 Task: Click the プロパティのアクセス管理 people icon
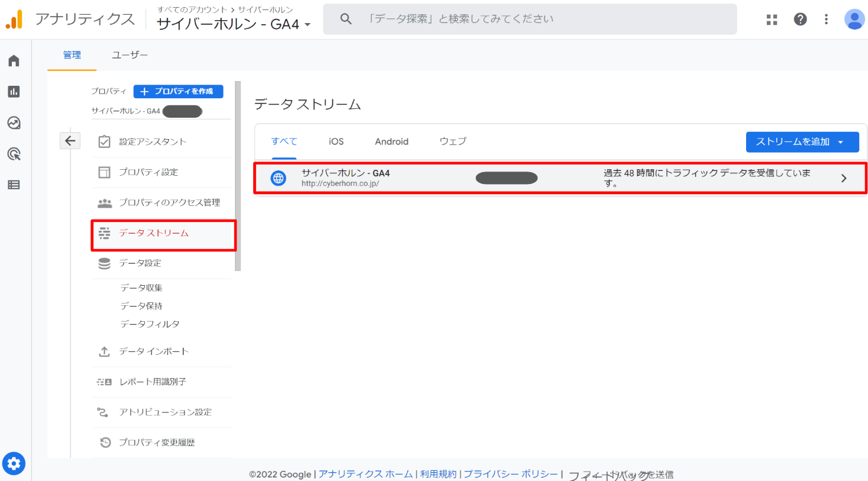[x=105, y=203]
